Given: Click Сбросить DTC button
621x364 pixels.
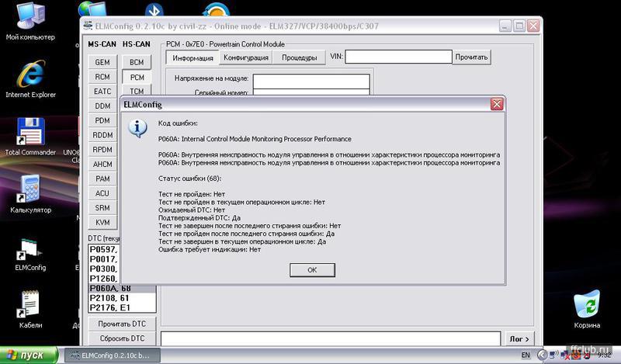Looking at the screenshot, I should pyautogui.click(x=122, y=338).
